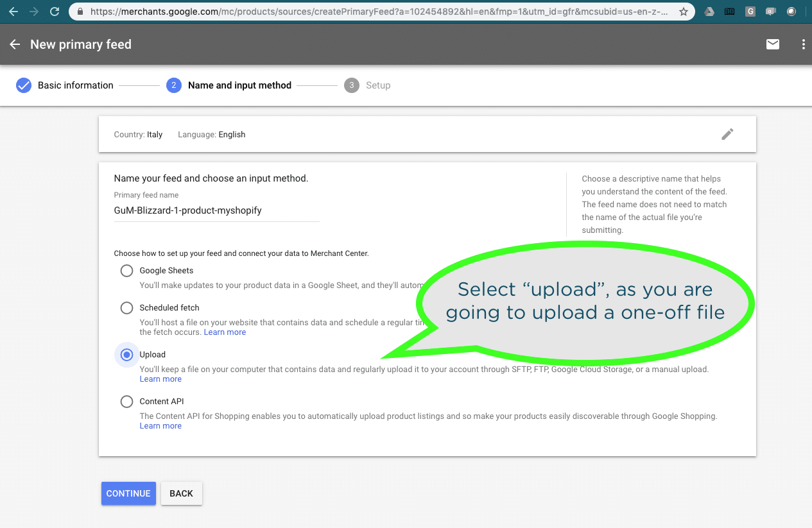
Task: Click the Google Sheets option label
Action: (x=166, y=271)
